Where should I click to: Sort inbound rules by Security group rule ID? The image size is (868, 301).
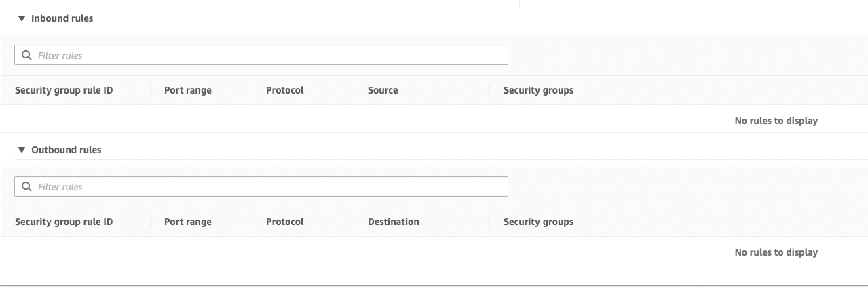click(64, 90)
